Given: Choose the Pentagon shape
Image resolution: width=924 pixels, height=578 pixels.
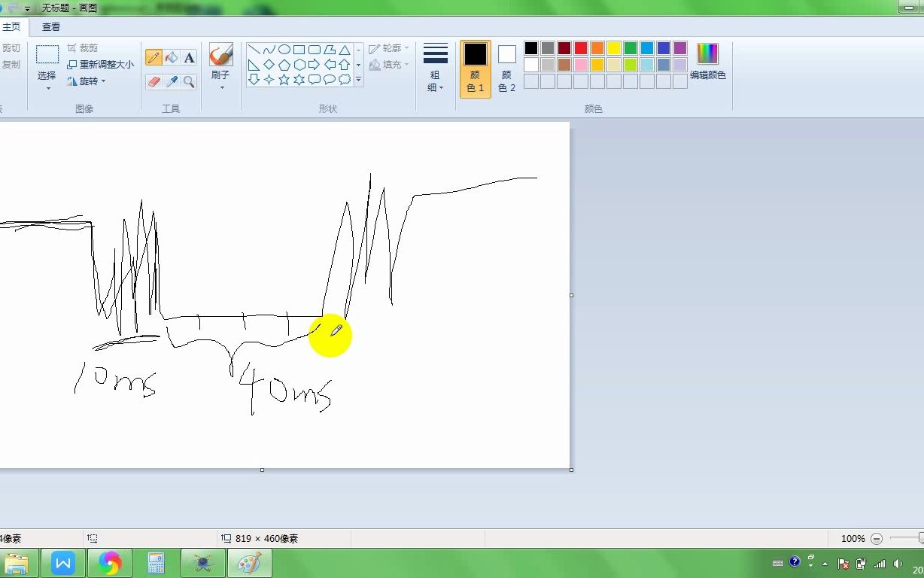Looking at the screenshot, I should click(284, 65).
